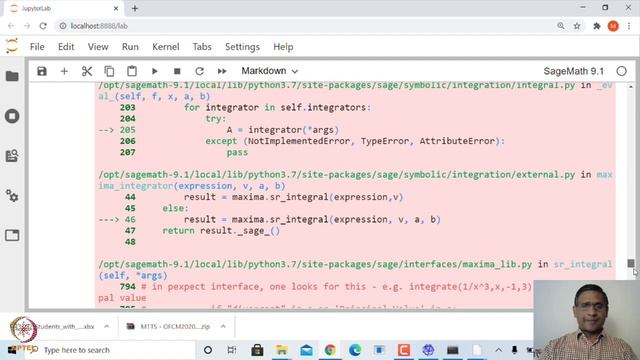Image resolution: width=640 pixels, height=360 pixels.
Task: Open the Run menu
Action: point(130,47)
